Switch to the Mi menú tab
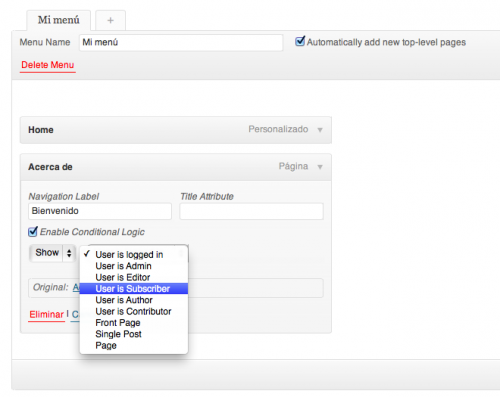The width and height of the screenshot is (500, 397). coord(58,20)
